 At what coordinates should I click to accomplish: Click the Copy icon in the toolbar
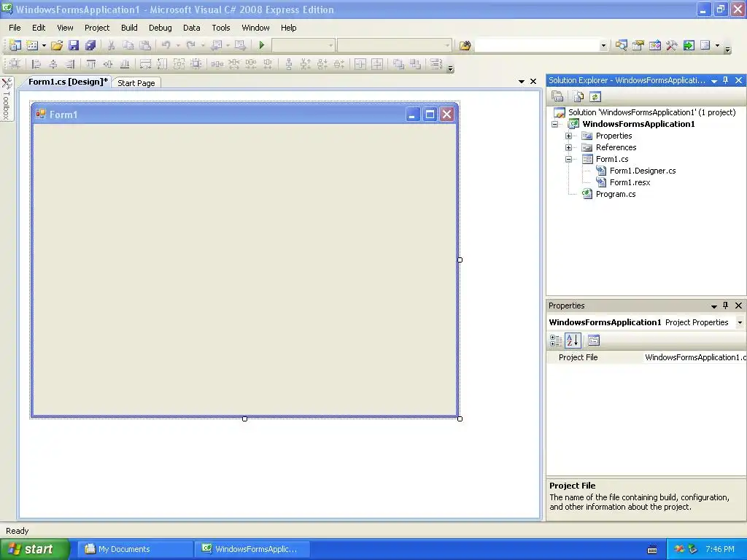pyautogui.click(x=128, y=45)
